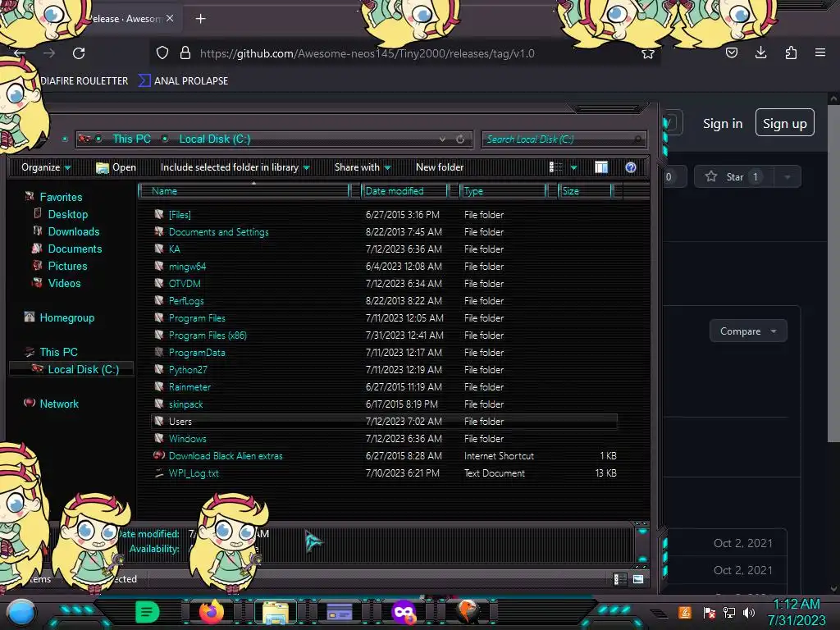Select Local Disk (C:) breadcrumb

pyautogui.click(x=214, y=139)
